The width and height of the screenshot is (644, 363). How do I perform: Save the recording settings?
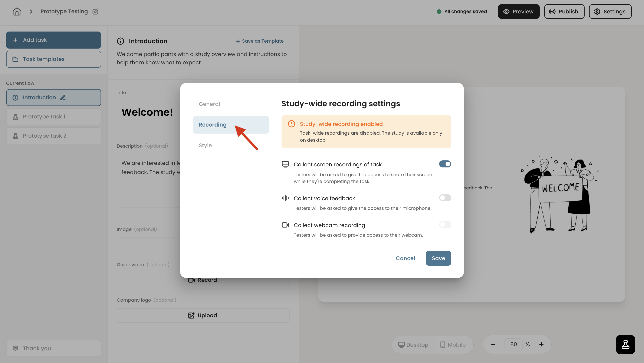point(438,258)
